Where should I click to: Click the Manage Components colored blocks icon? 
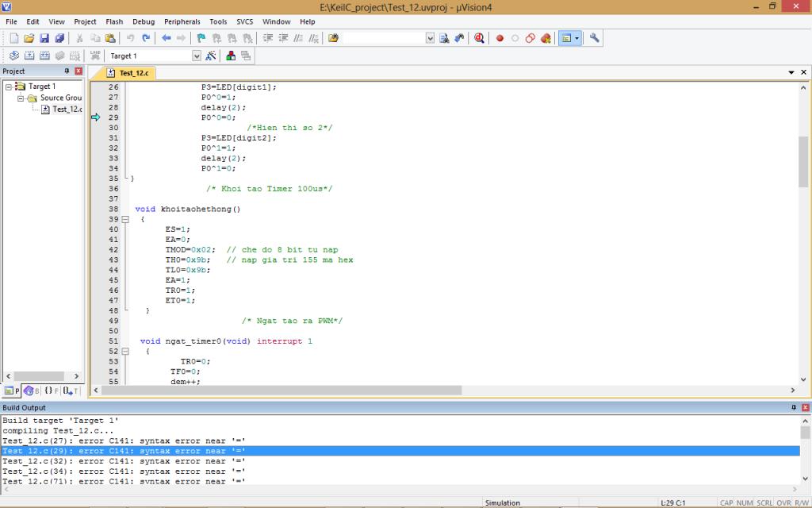231,56
